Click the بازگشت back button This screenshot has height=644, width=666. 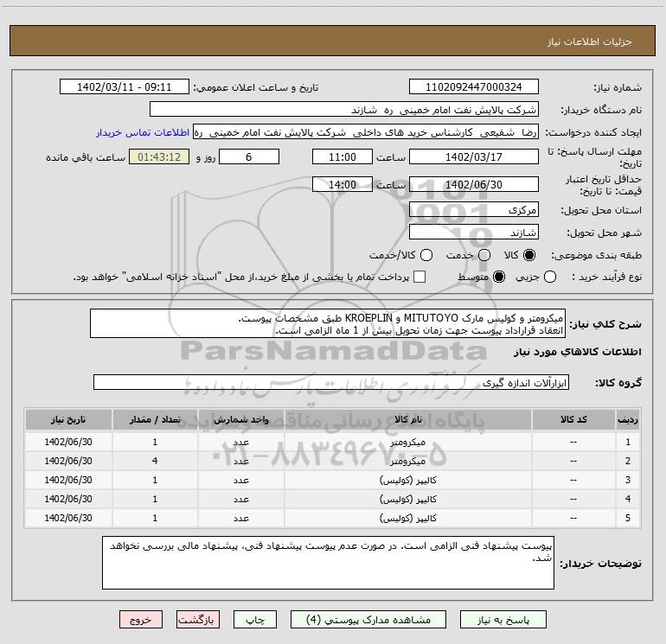pos(198,620)
